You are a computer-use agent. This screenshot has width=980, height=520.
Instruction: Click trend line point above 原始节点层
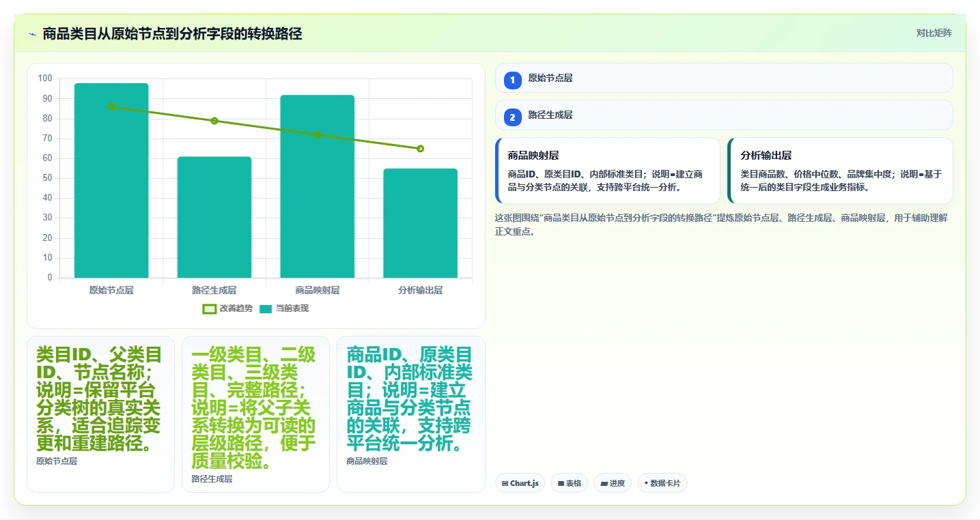click(111, 106)
